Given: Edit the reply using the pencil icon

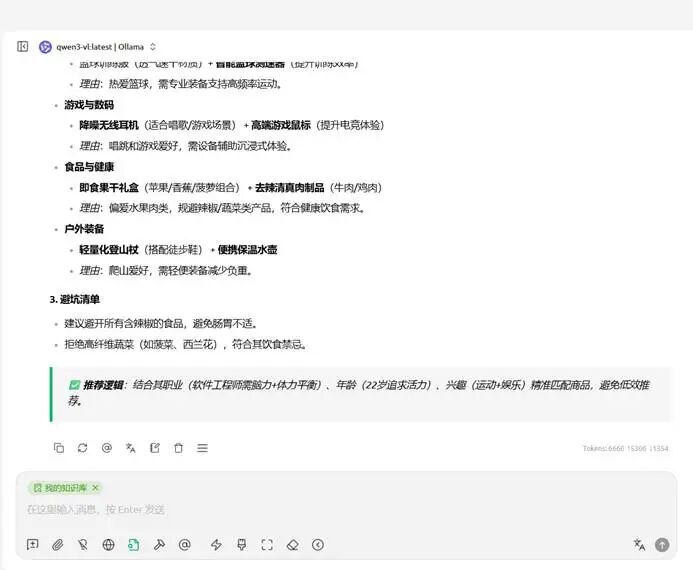Looking at the screenshot, I should coord(155,448).
